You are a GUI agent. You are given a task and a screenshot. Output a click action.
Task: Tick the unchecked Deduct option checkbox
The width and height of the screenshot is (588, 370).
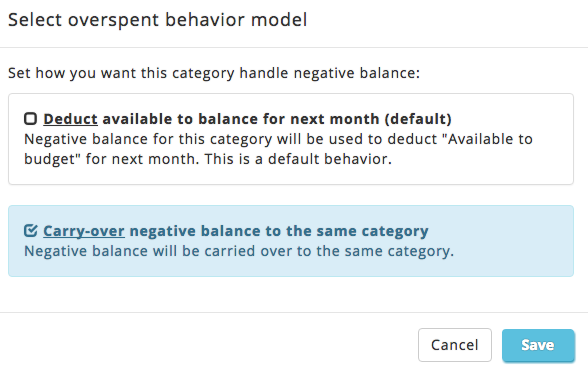tap(30, 119)
